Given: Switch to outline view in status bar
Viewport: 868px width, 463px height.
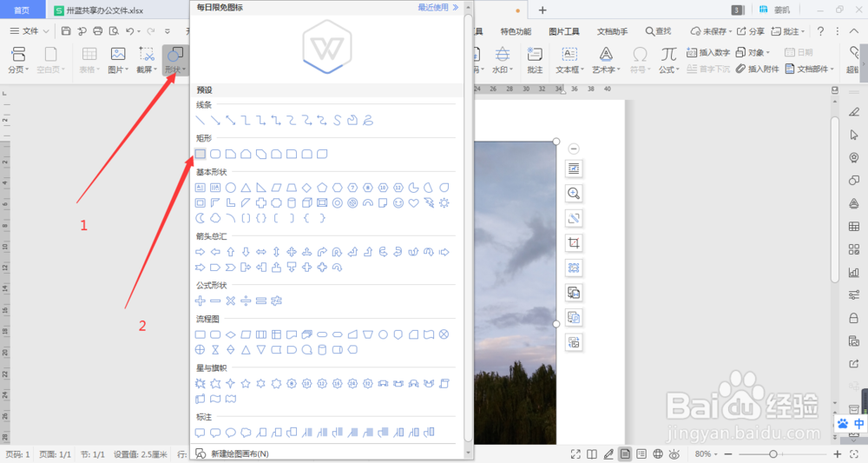Looking at the screenshot, I should coord(641,454).
